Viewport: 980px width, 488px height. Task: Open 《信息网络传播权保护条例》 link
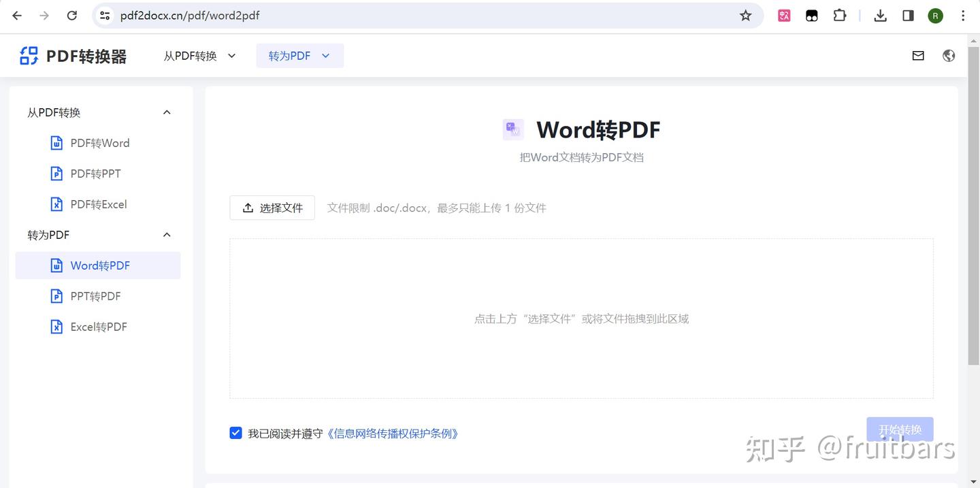click(x=393, y=434)
